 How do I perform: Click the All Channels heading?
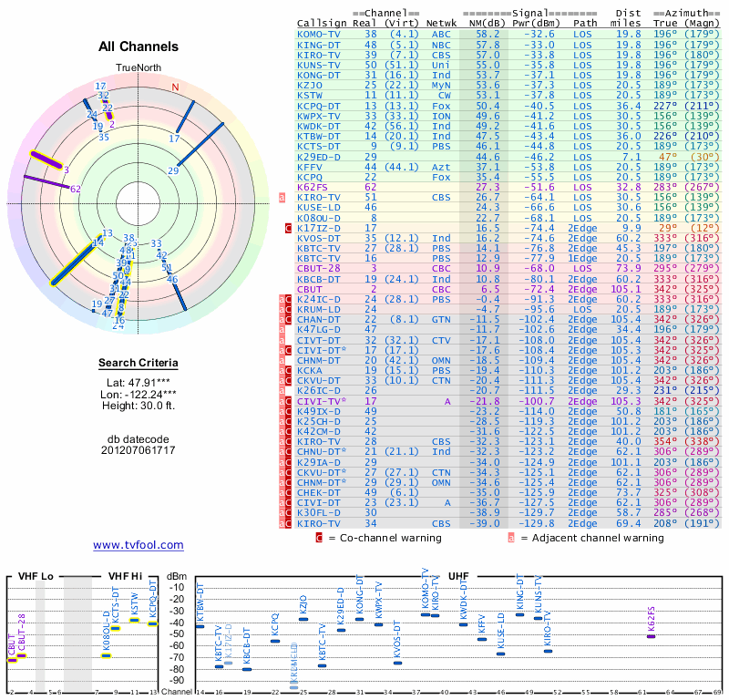point(139,46)
